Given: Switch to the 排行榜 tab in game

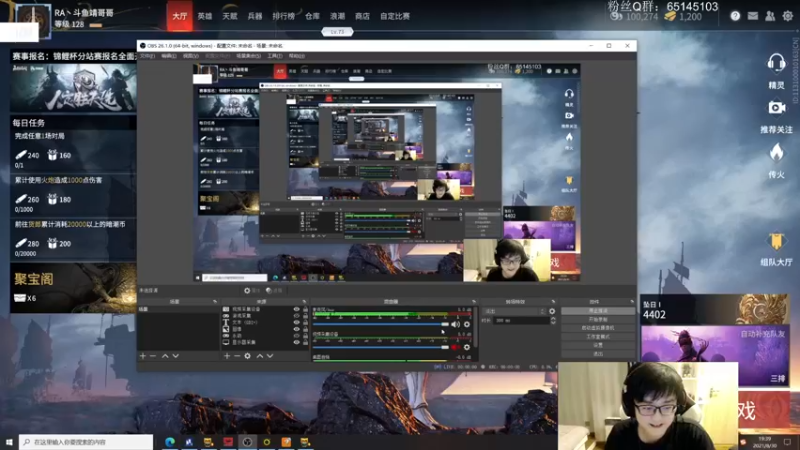Looking at the screenshot, I should click(x=284, y=16).
